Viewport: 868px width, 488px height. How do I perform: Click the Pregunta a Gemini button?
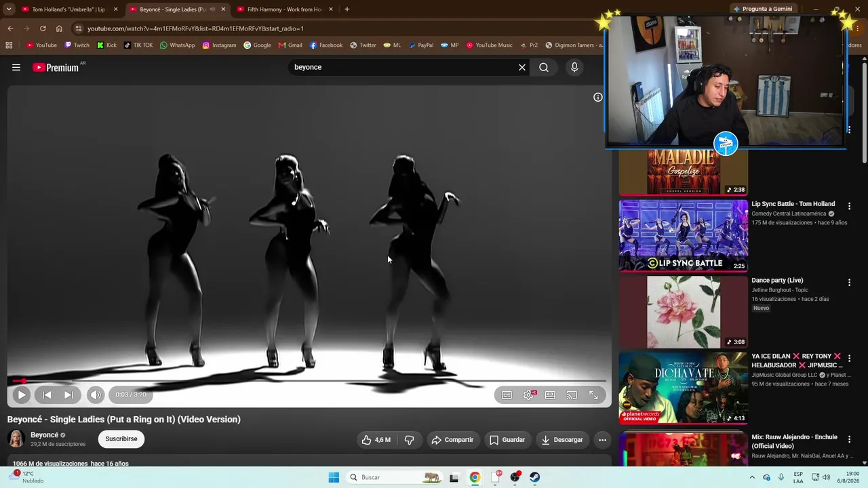click(762, 9)
